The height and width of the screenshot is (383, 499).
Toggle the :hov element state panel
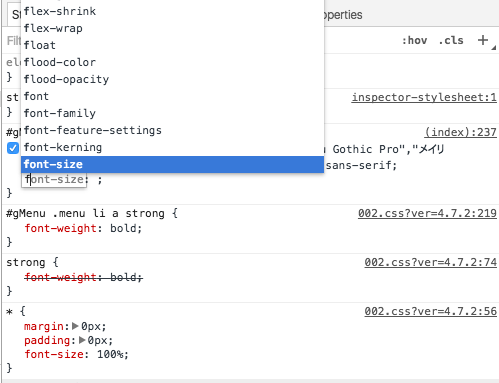tap(414, 41)
